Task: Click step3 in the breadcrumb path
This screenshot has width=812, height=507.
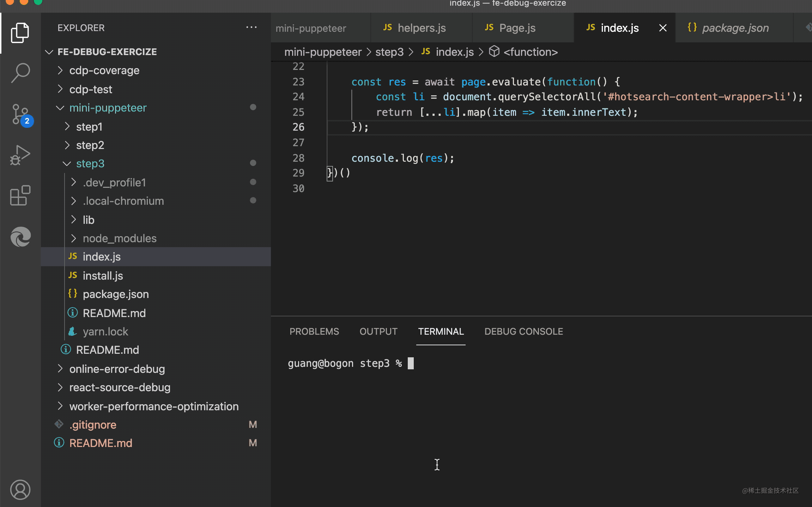Action: coord(389,52)
